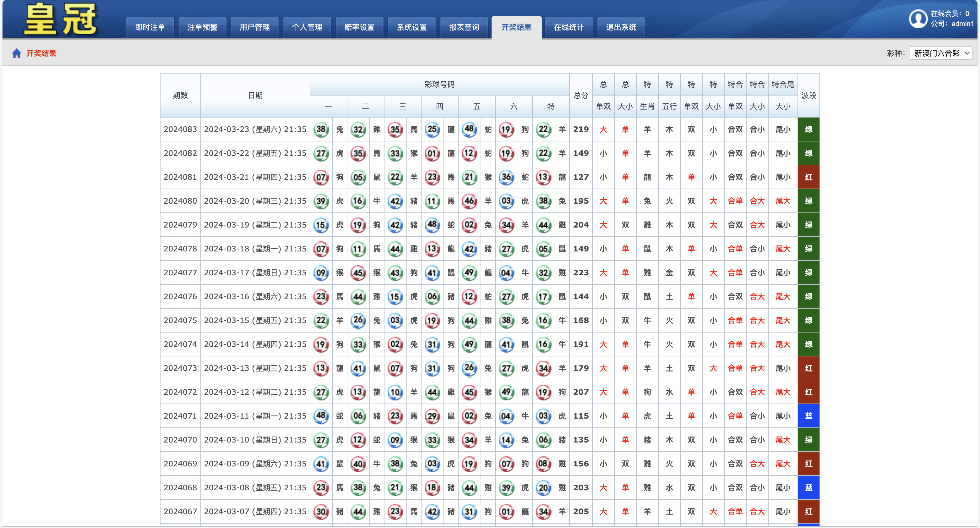Click blue ball 15 in period 2024079
980x528 pixels.
click(x=321, y=225)
